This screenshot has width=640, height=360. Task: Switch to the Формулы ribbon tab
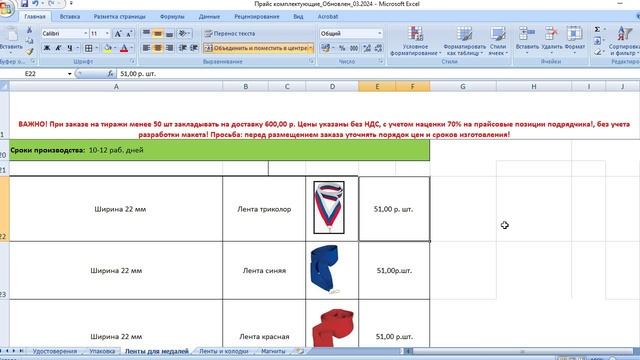click(x=172, y=17)
